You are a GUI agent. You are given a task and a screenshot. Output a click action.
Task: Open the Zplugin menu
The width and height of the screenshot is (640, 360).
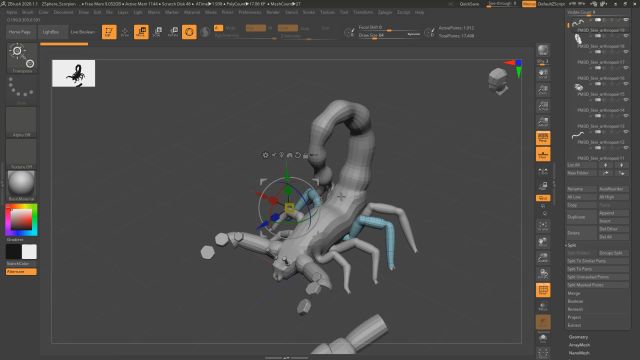pyautogui.click(x=385, y=12)
